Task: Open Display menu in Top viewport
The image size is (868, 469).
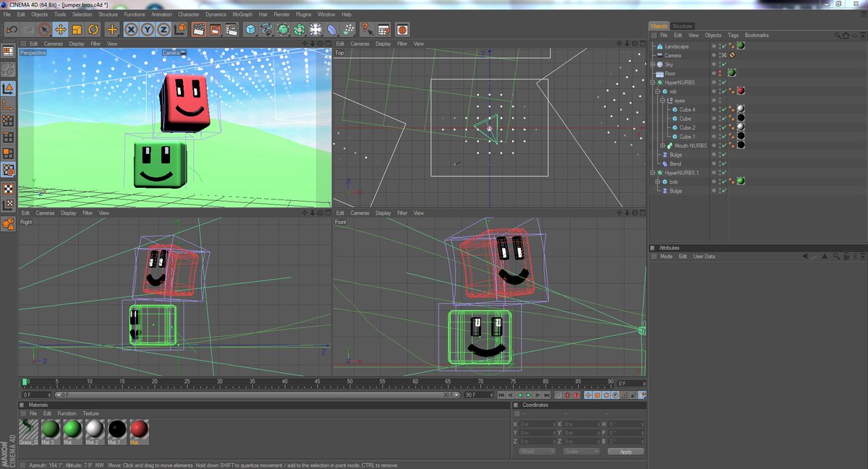Action: [383, 44]
